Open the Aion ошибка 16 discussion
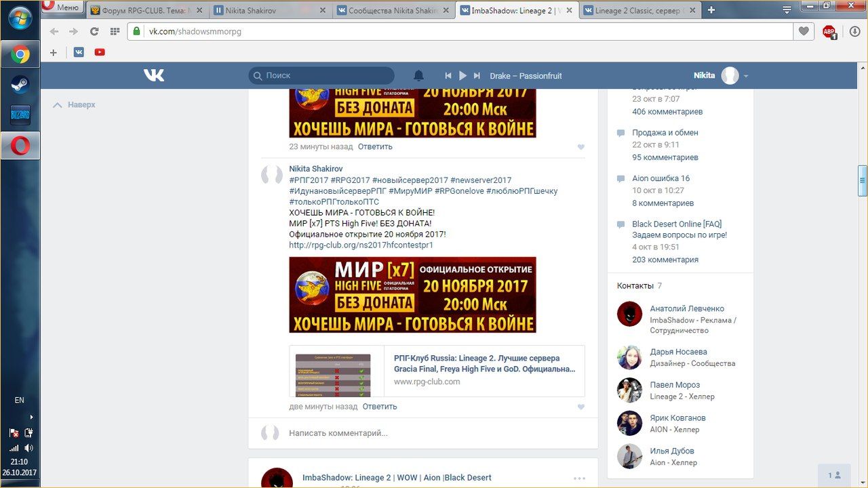Screen dimensions: 868x488 (x=661, y=178)
